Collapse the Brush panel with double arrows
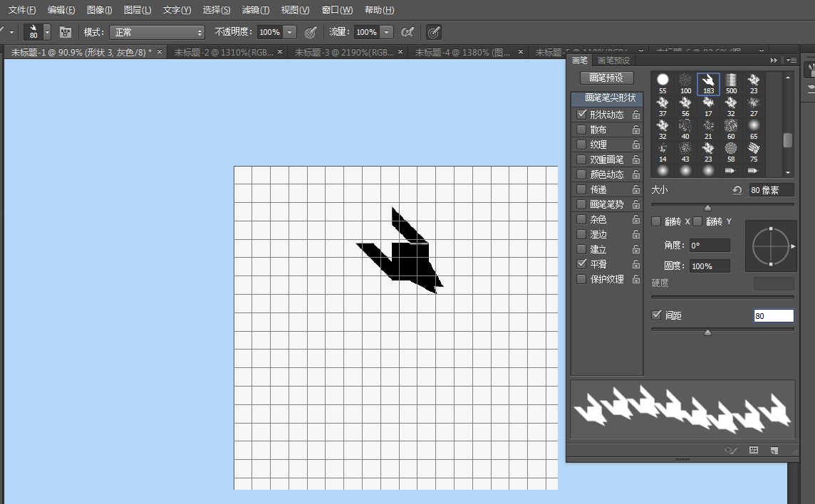Screen dimensions: 815x504 [774, 61]
